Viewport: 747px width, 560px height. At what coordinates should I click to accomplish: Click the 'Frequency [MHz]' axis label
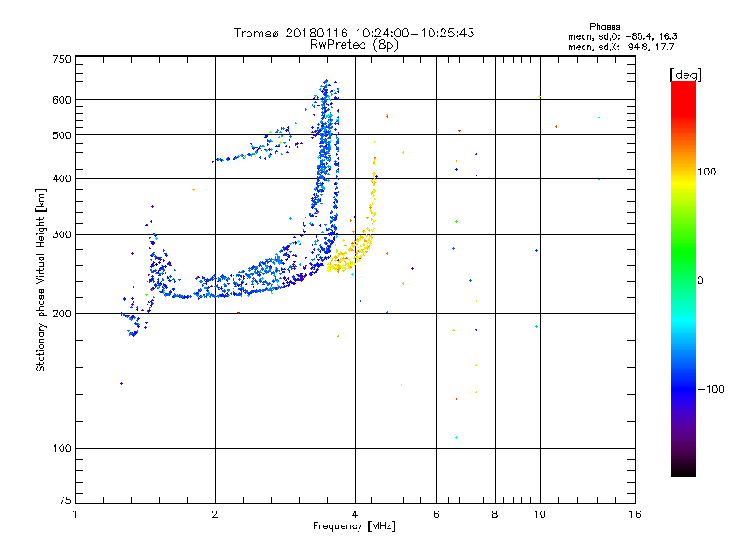click(x=354, y=526)
